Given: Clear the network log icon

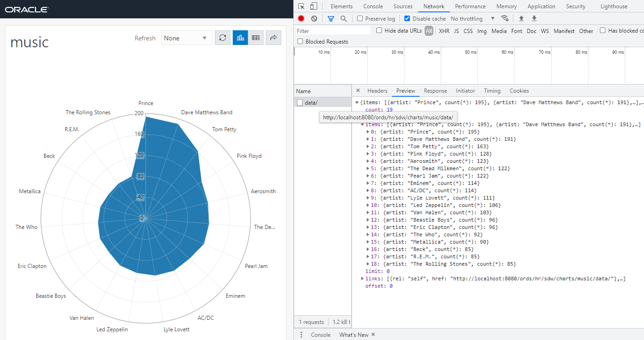Looking at the screenshot, I should tap(314, 19).
